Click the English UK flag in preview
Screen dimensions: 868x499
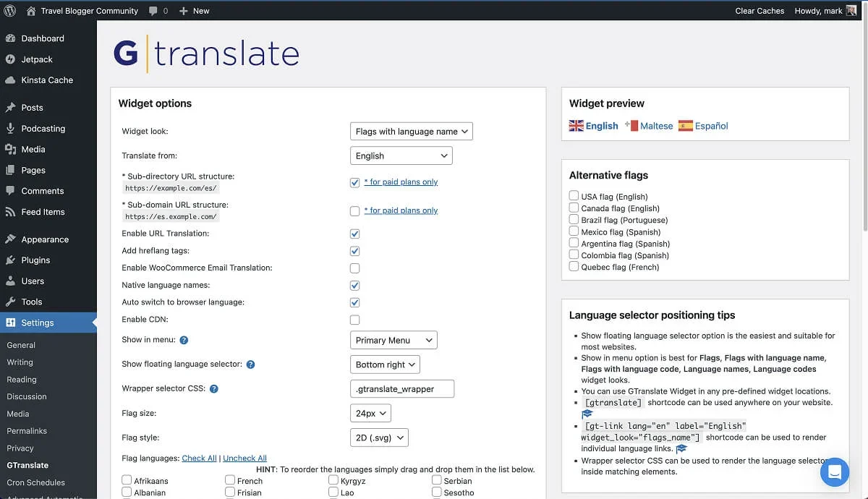[576, 126]
